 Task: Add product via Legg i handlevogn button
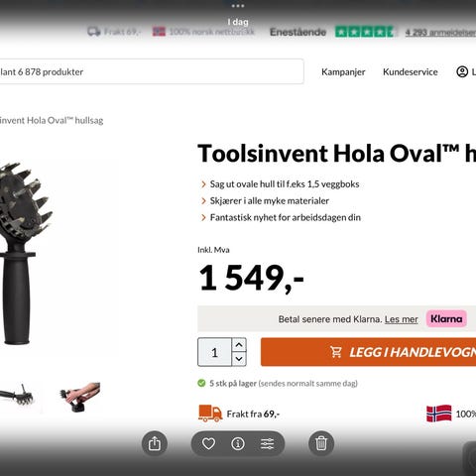click(x=368, y=352)
